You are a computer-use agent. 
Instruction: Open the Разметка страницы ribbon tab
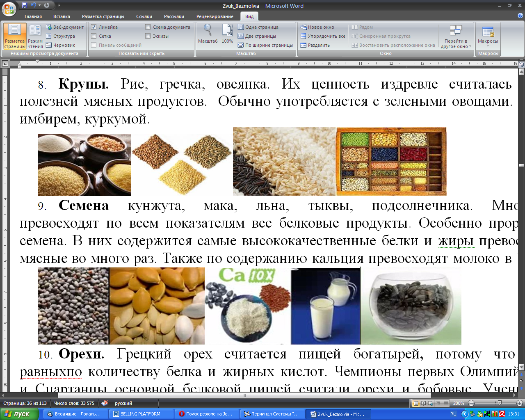coord(103,16)
